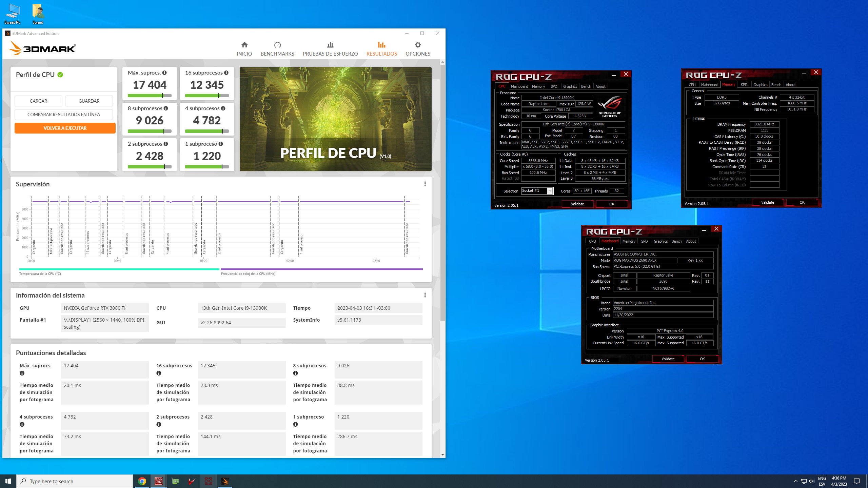The image size is (868, 488).
Task: Click COMPARAR RESULTADOS EN LÍNEA button
Action: click(x=64, y=115)
